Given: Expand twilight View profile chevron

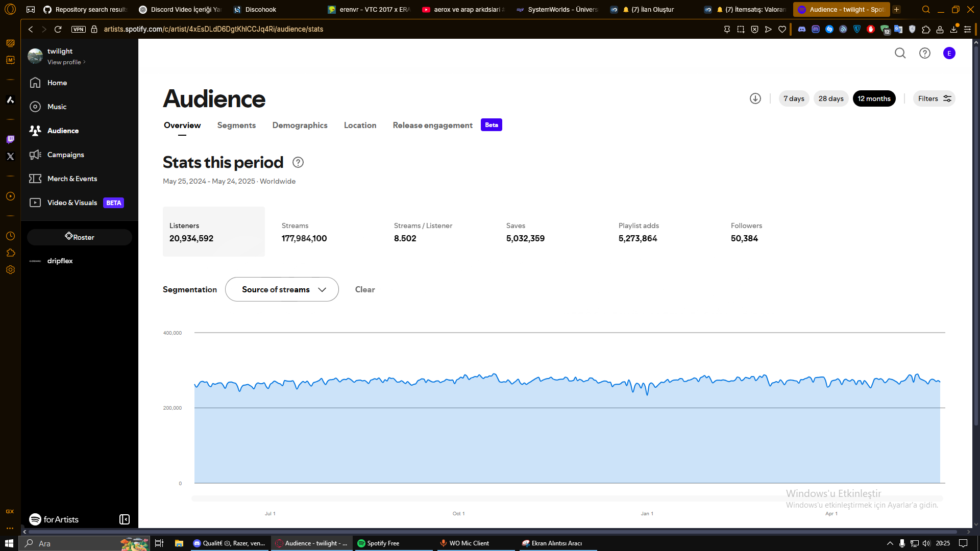Looking at the screenshot, I should tap(84, 62).
